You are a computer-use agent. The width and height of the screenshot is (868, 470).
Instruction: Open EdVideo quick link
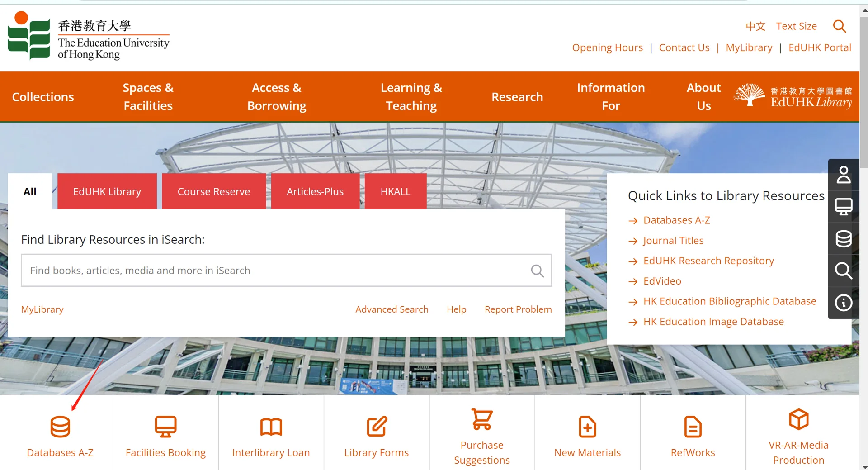tap(662, 281)
